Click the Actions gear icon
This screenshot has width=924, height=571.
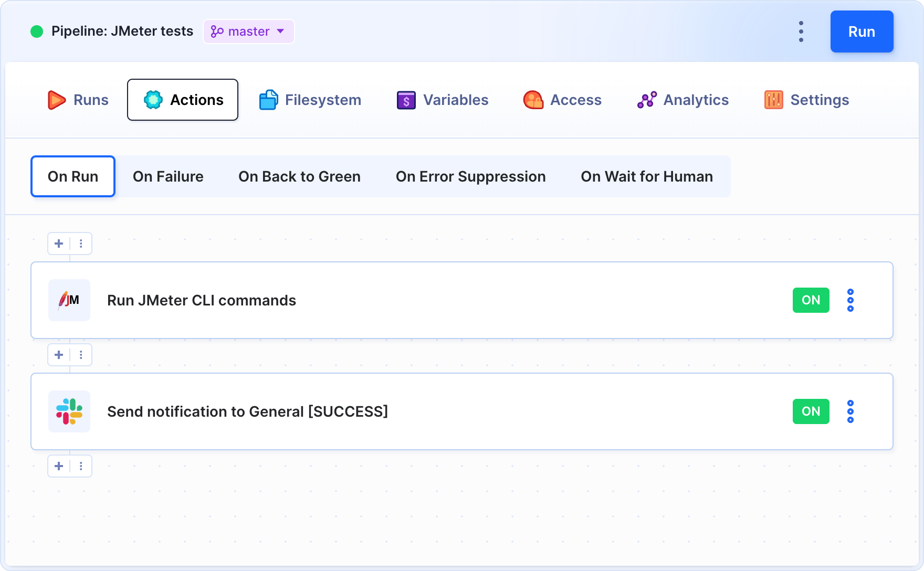pyautogui.click(x=153, y=100)
